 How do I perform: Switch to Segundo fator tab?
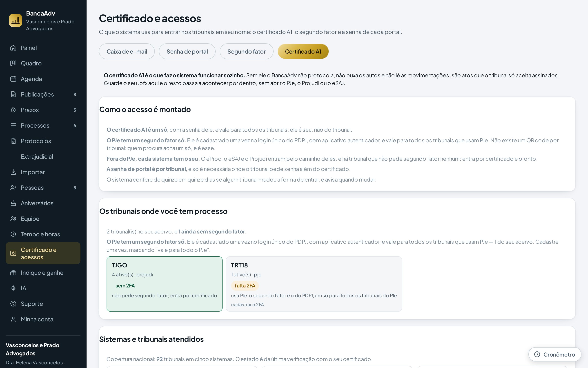coord(246,51)
